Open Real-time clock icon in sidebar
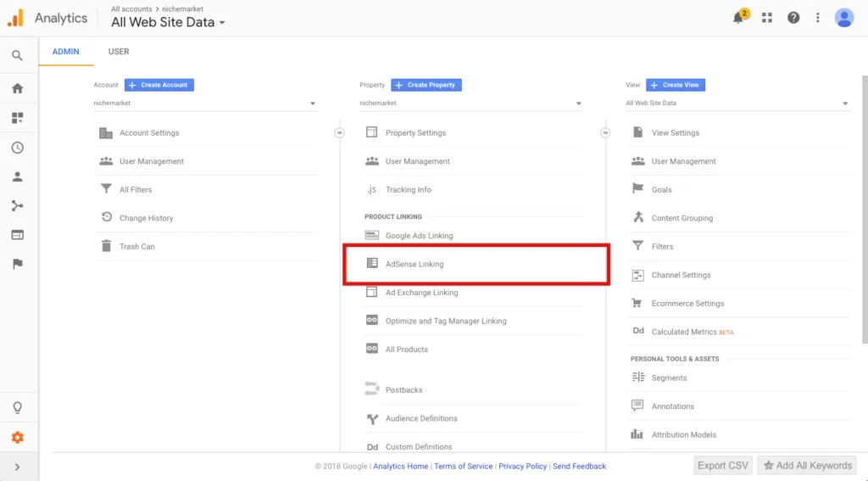 [x=17, y=148]
